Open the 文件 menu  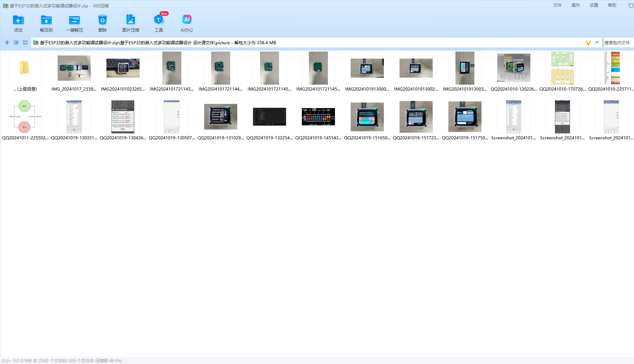tap(557, 5)
